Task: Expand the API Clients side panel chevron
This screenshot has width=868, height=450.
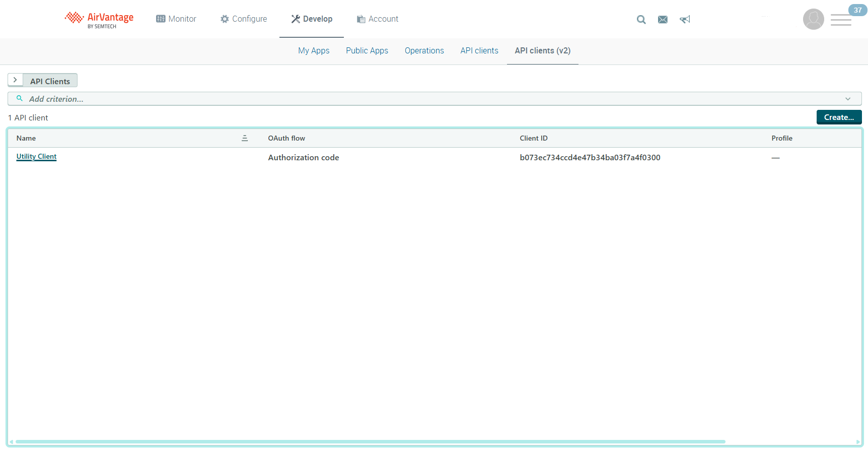Action: tap(15, 80)
